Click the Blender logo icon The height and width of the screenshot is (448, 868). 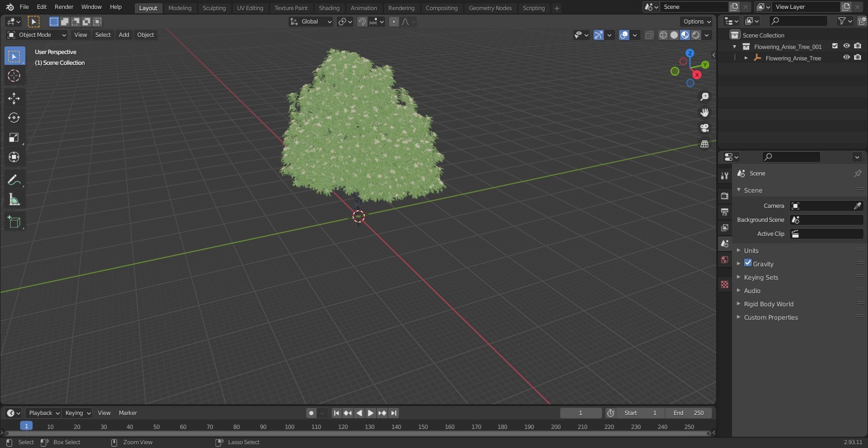[x=10, y=7]
